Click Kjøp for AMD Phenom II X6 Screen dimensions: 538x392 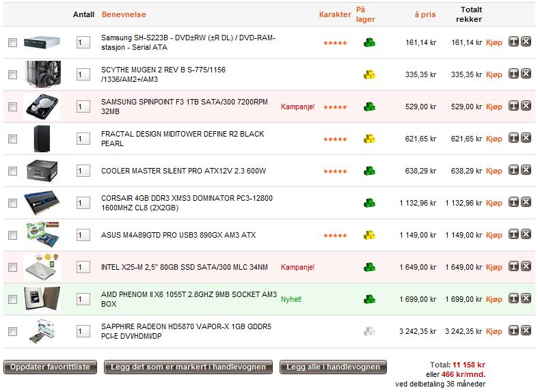tap(494, 299)
